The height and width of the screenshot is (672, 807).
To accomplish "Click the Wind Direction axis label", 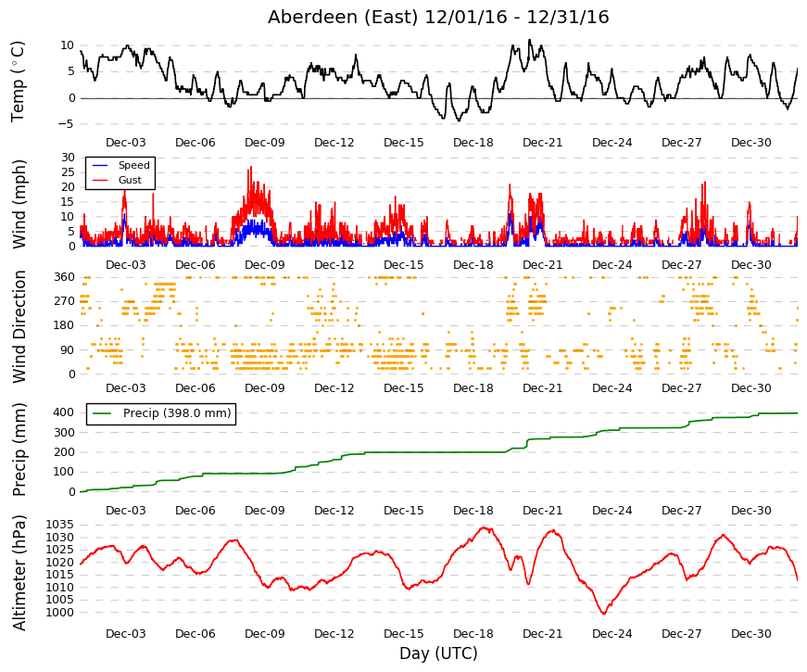I will click(18, 326).
